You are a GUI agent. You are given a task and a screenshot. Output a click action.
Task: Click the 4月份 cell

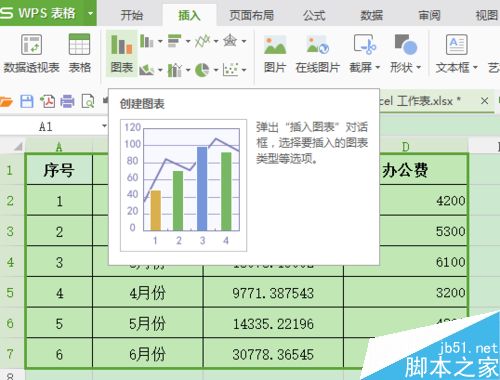(148, 293)
